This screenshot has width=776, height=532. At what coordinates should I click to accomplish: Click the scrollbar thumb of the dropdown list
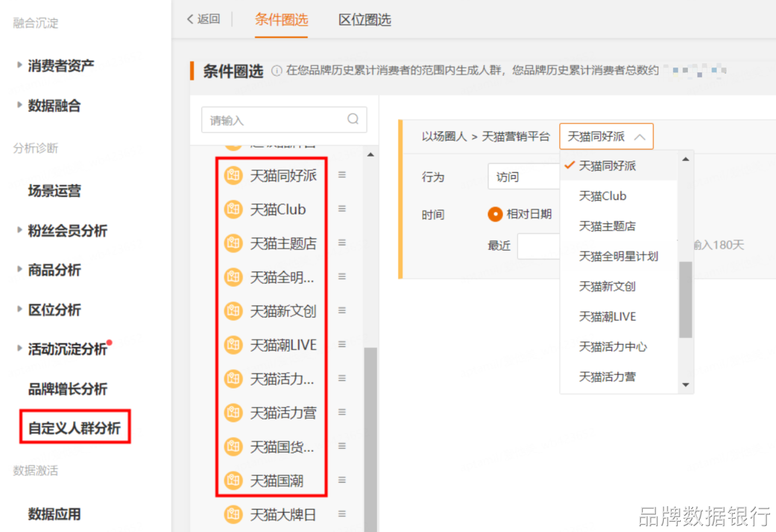coord(686,299)
